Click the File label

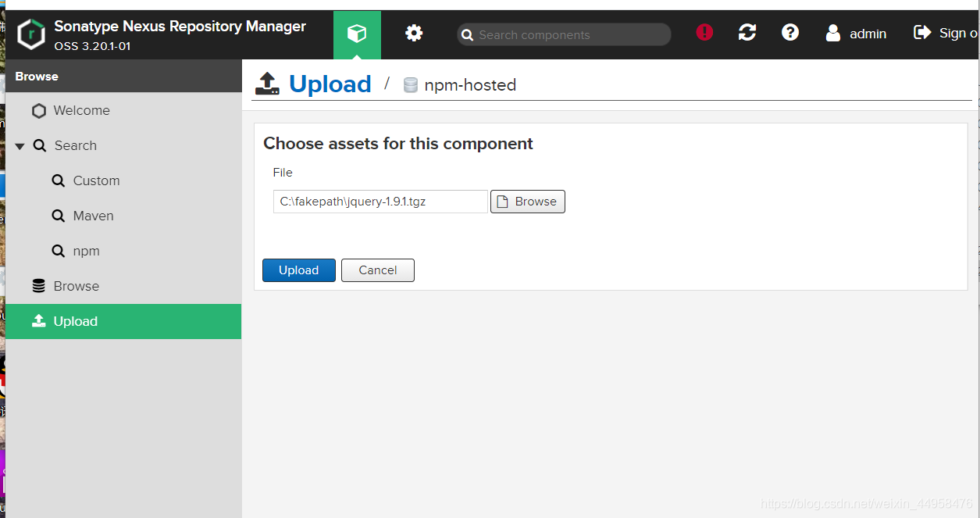click(283, 173)
